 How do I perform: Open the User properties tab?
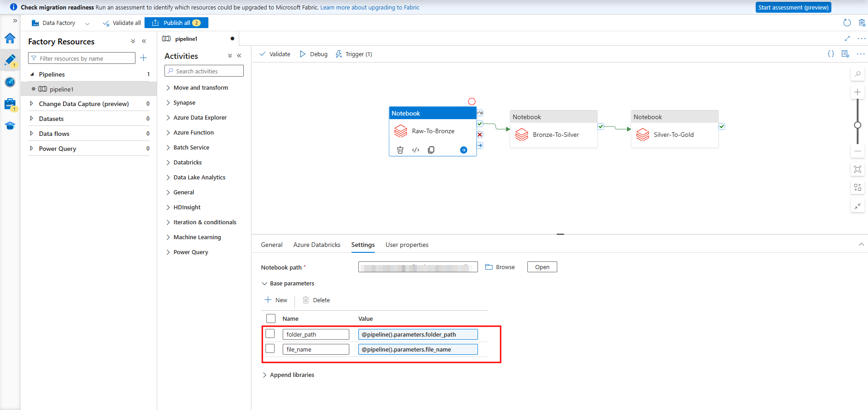pyautogui.click(x=406, y=245)
